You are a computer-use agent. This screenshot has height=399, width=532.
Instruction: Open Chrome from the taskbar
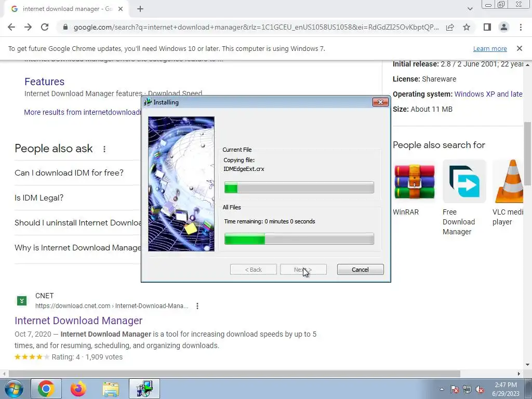click(46, 389)
